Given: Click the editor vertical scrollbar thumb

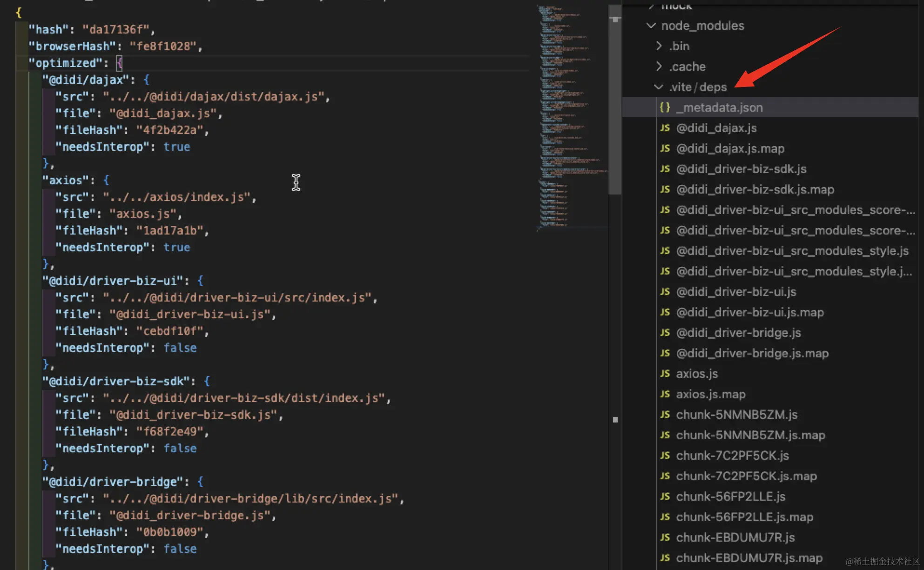Looking at the screenshot, I should [x=615, y=100].
